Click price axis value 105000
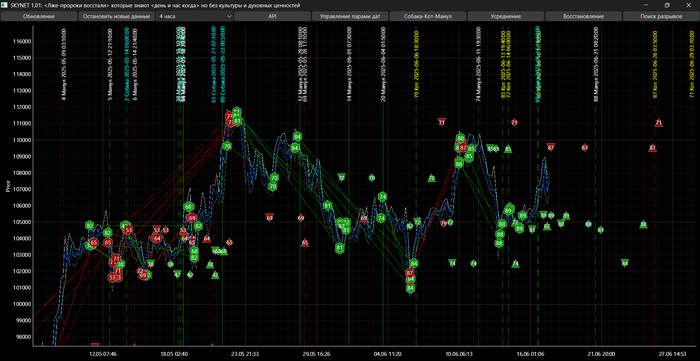The height and width of the screenshot is (361, 700). pyautogui.click(x=23, y=222)
